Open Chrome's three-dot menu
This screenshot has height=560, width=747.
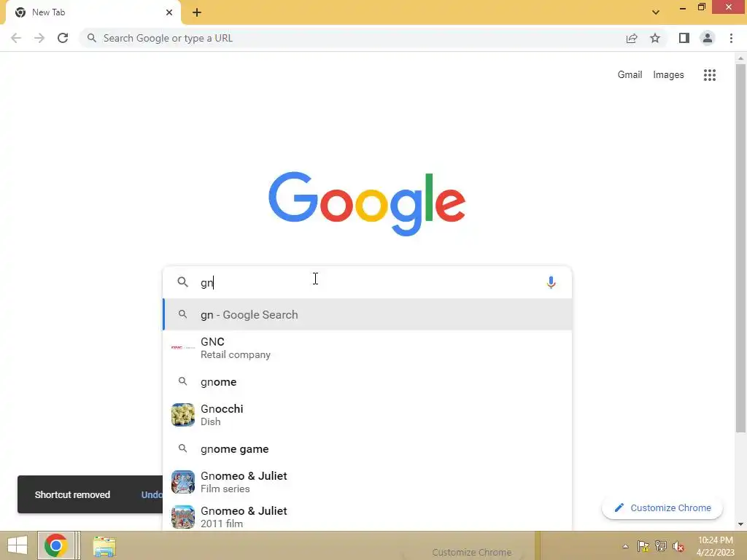[x=731, y=38]
